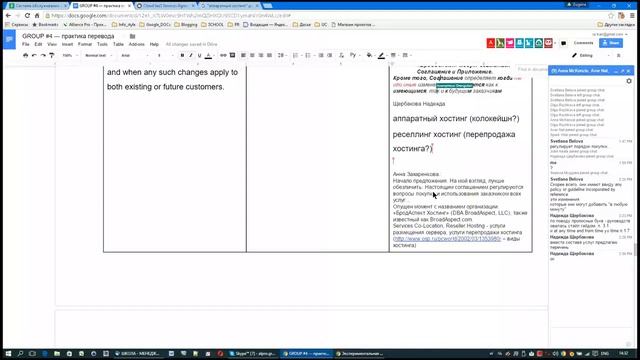
Task: Click the document title GROUP #4
Action: (68, 36)
